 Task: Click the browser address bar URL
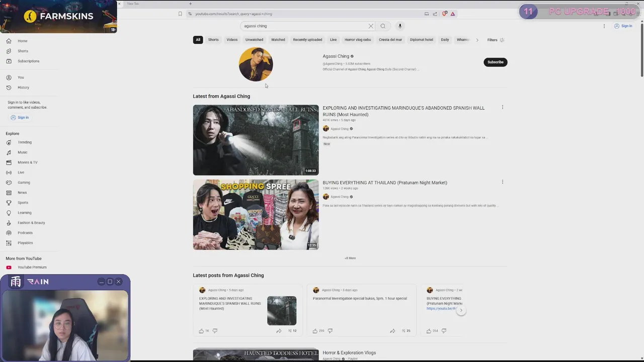click(233, 14)
